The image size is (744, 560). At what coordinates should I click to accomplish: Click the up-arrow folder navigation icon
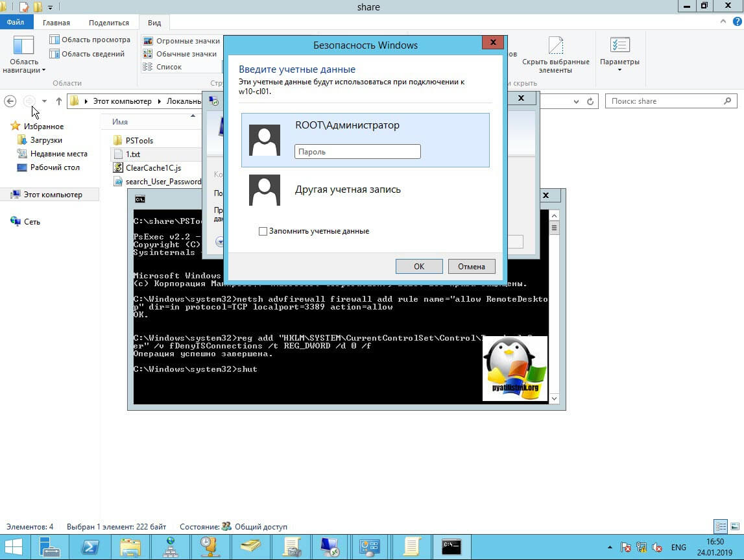[59, 101]
